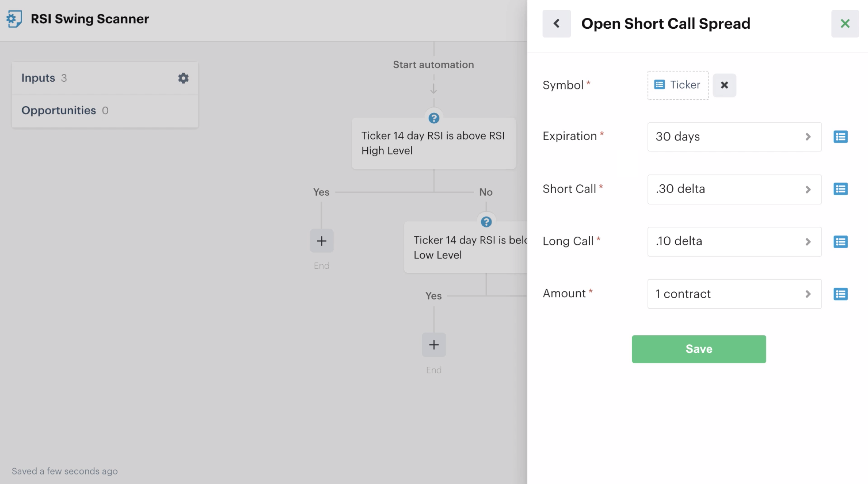Save the short call spread settings
The image size is (868, 484).
(699, 349)
